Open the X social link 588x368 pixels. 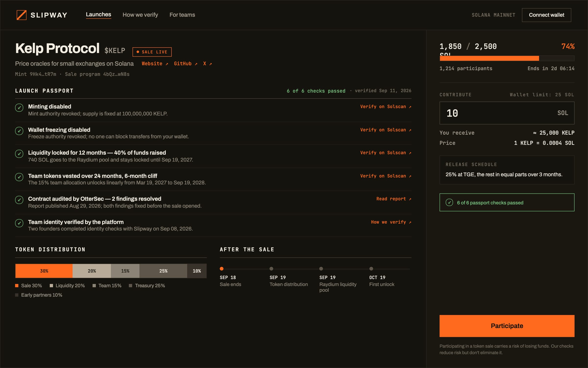pyautogui.click(x=207, y=64)
